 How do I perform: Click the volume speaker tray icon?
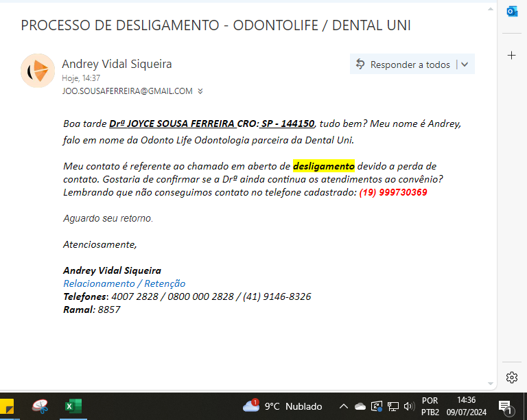pyautogui.click(x=409, y=406)
